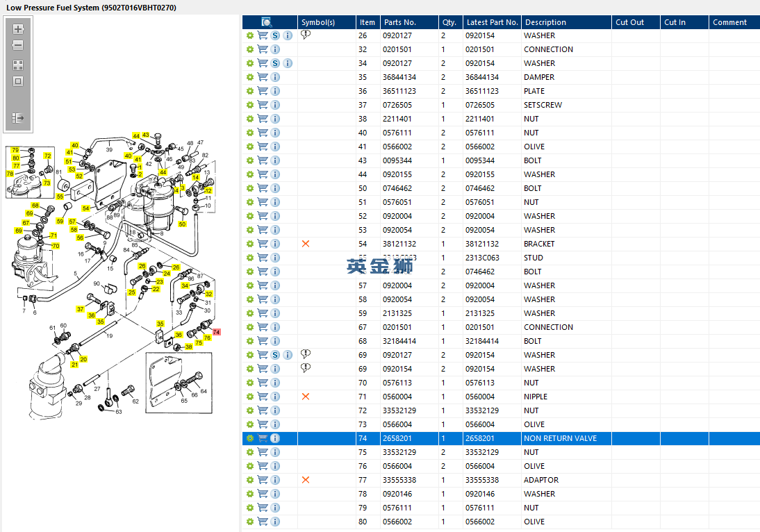760x532 pixels.
Task: Click the S supersession icon for item 34
Action: click(275, 63)
